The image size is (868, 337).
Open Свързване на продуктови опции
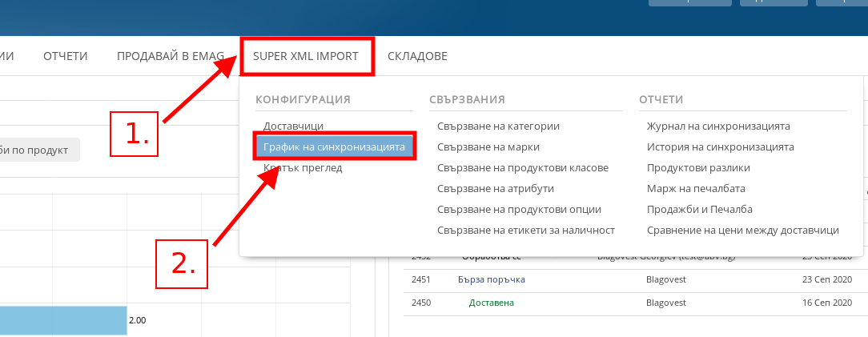click(519, 210)
